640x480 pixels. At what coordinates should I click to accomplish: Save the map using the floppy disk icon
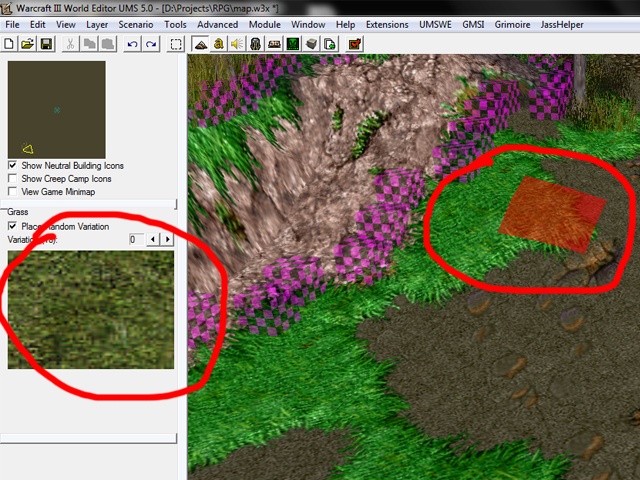coord(46,44)
